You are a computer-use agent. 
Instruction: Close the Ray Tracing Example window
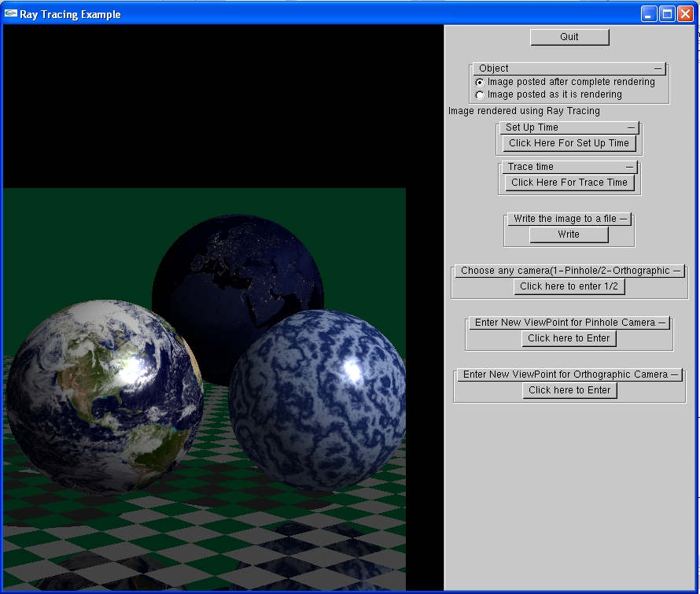click(x=685, y=14)
